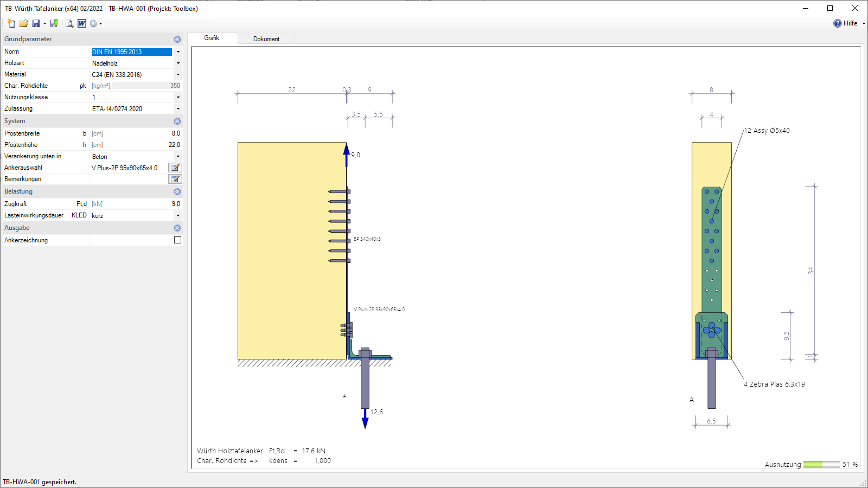The height and width of the screenshot is (488, 868).
Task: Open the save options dropdown arrow
Action: (44, 23)
